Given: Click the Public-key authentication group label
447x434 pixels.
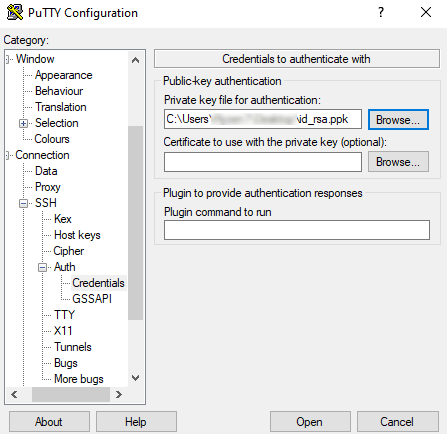Looking at the screenshot, I should 222,81.
